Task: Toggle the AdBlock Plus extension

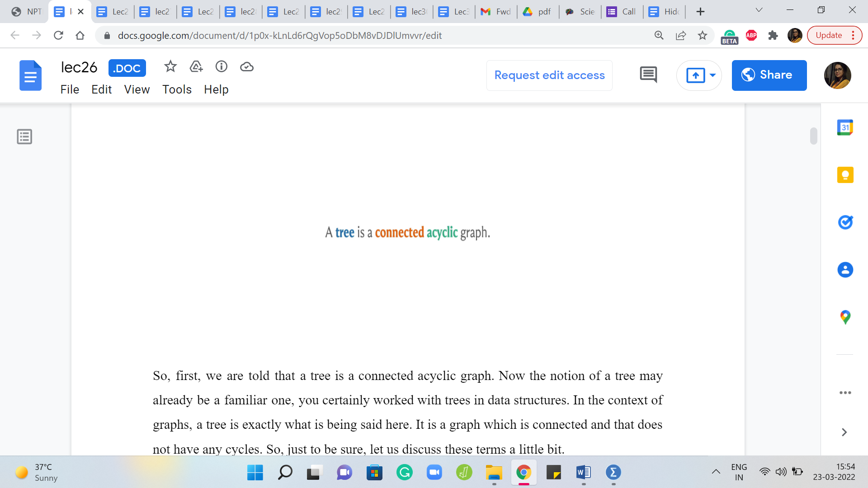Action: click(x=751, y=35)
